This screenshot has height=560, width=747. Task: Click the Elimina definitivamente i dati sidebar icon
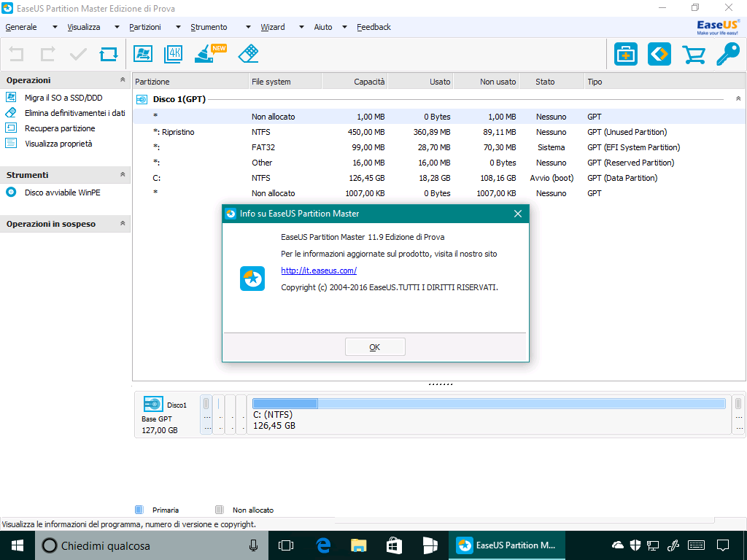coord(11,113)
